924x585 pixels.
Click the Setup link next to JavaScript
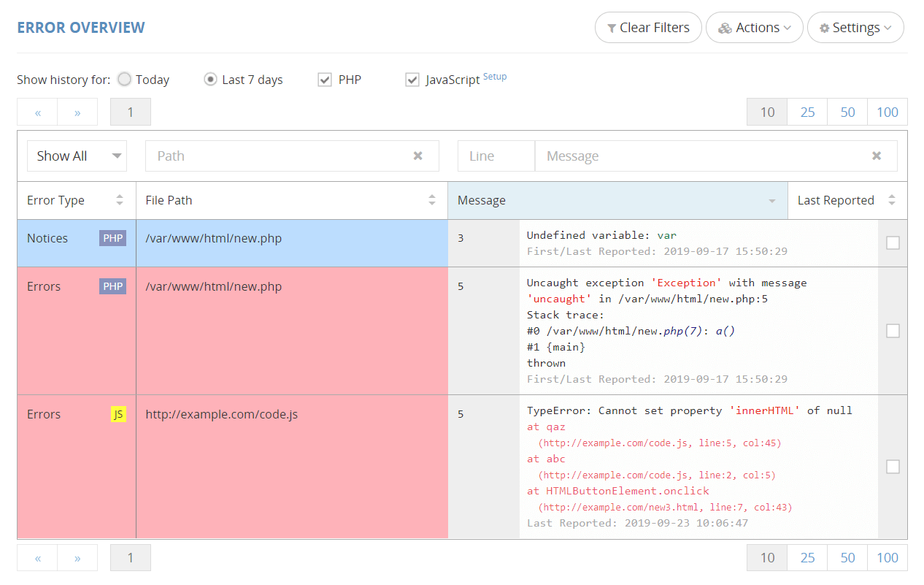[x=495, y=76]
